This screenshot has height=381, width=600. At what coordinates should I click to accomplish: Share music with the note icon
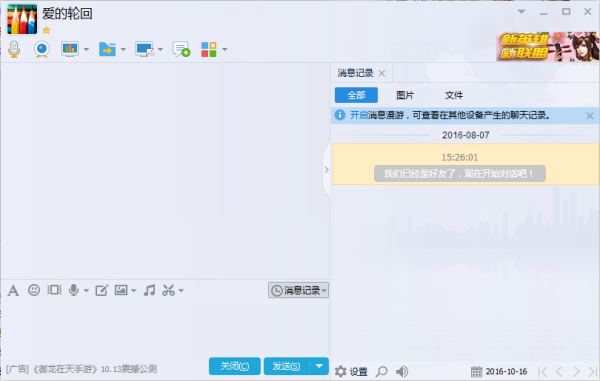[150, 290]
